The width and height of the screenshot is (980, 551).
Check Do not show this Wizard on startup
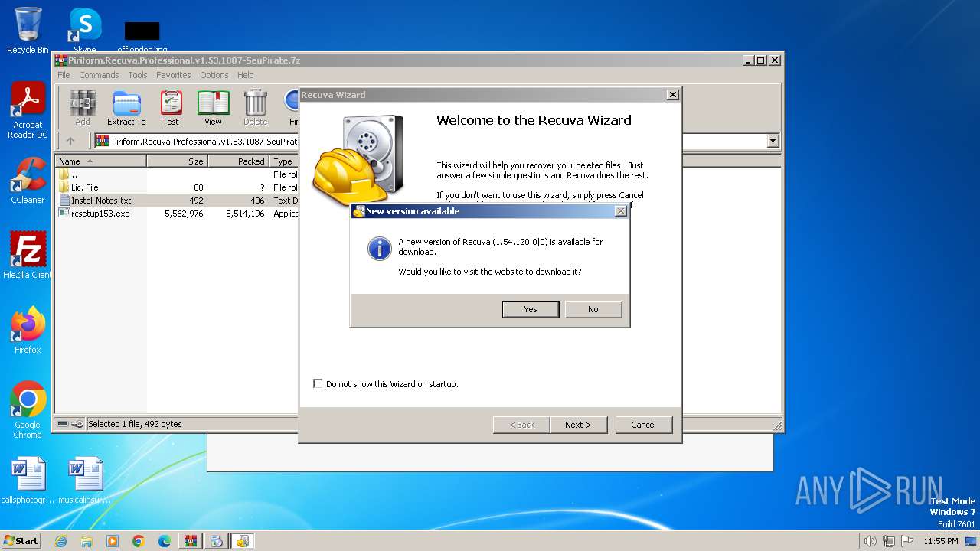pyautogui.click(x=318, y=384)
